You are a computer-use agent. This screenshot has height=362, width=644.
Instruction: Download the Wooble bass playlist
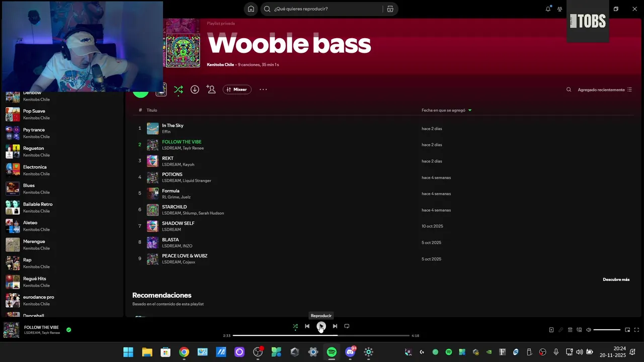(x=195, y=89)
